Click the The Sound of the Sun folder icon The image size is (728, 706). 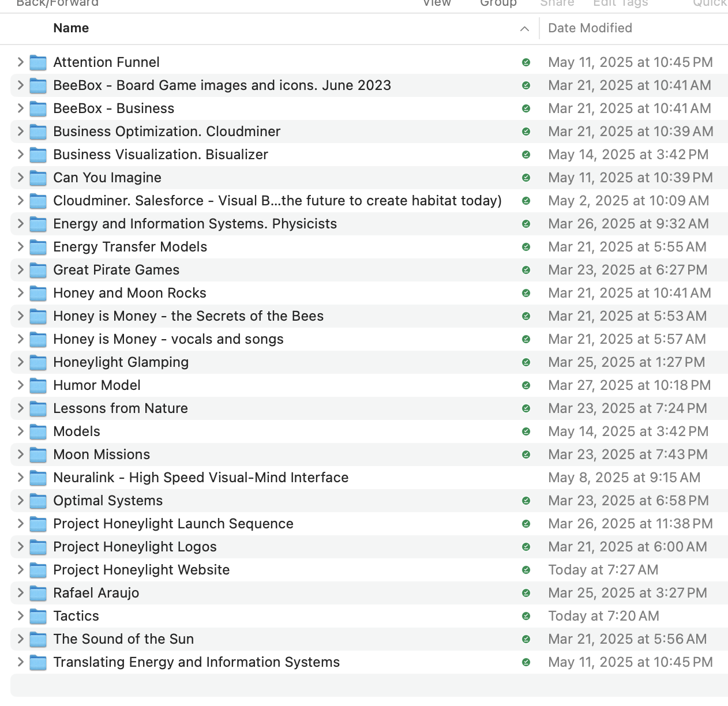point(38,639)
